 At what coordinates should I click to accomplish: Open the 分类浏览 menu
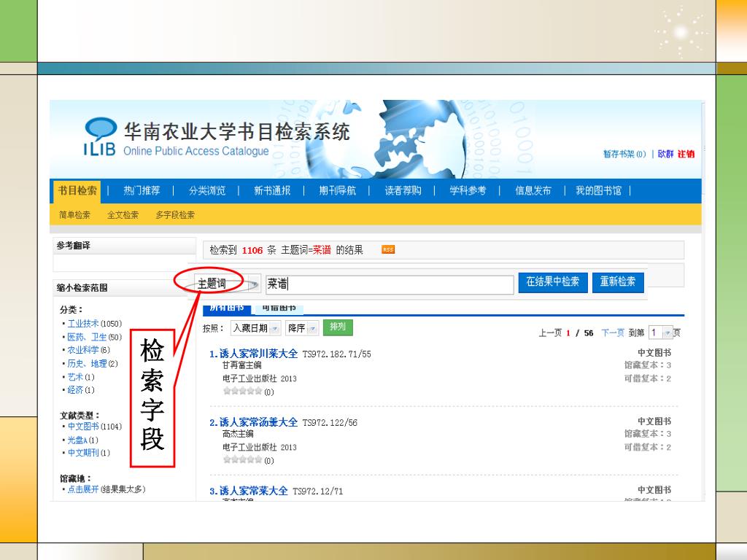click(x=206, y=191)
